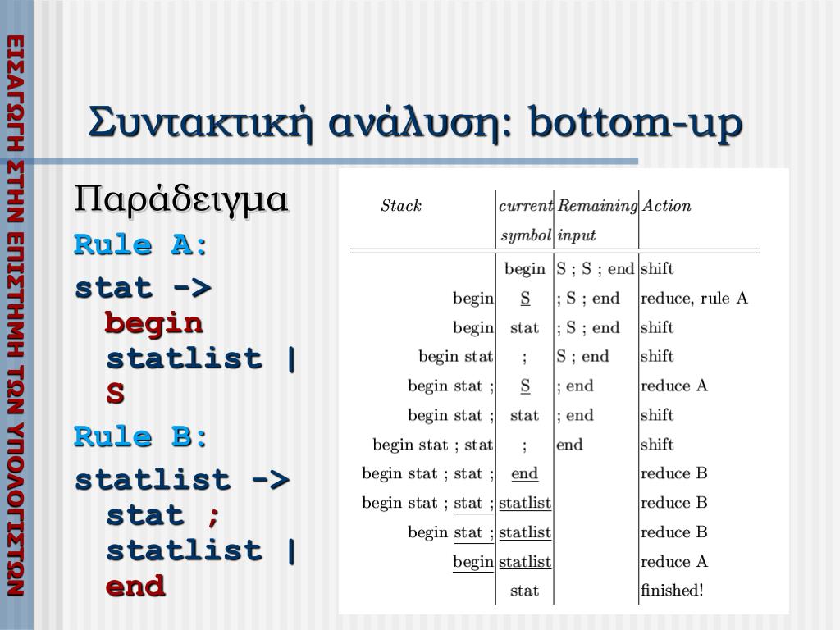Click the 'Stack' column header
Screen dimensions: 840x630
click(400, 206)
